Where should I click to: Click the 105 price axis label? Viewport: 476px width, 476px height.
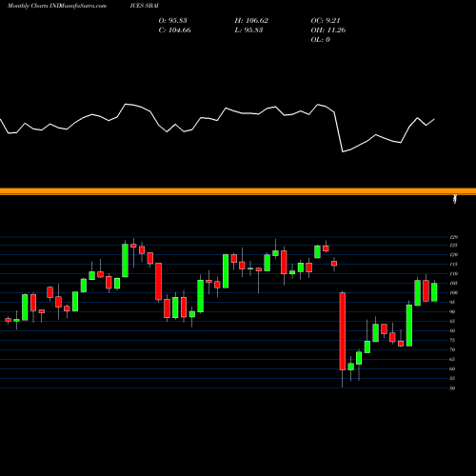click(454, 283)
